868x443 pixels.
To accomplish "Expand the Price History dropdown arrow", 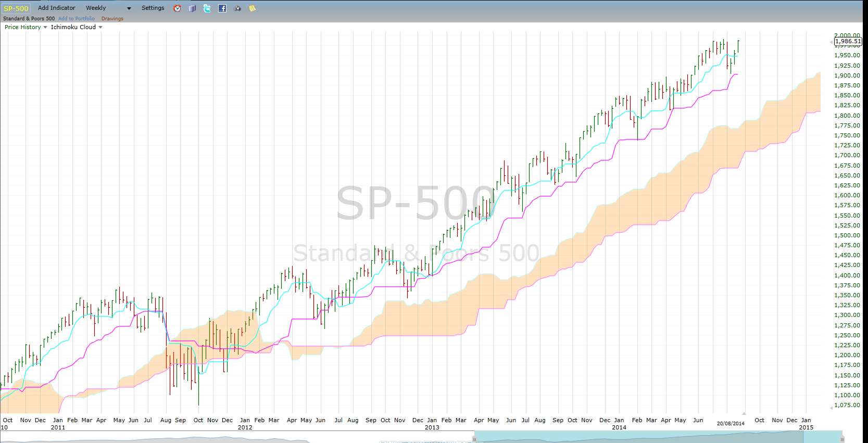I will pos(45,28).
